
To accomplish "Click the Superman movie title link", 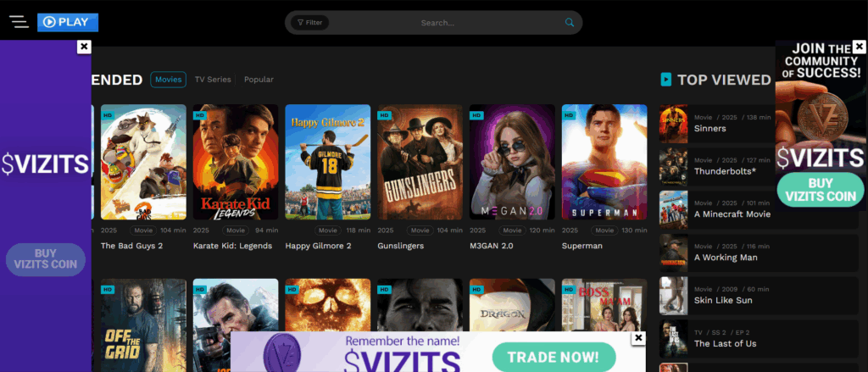I will tap(582, 246).
